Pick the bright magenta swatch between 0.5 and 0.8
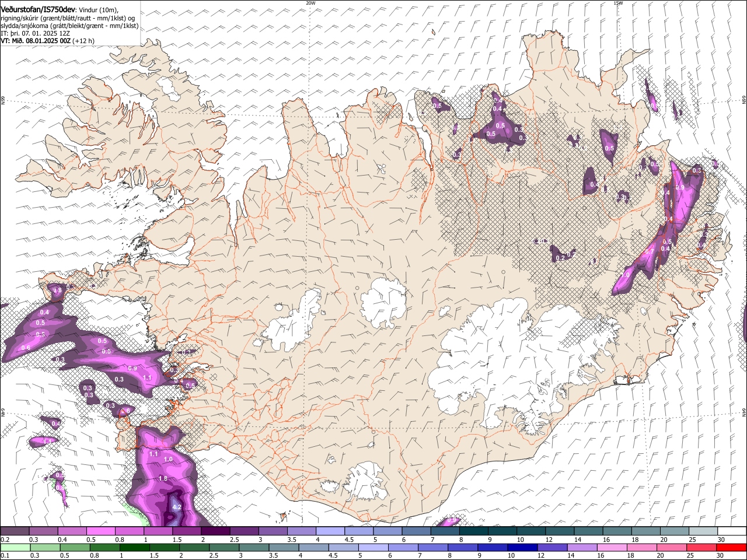Viewport: 747px width, 560px height. [x=101, y=531]
